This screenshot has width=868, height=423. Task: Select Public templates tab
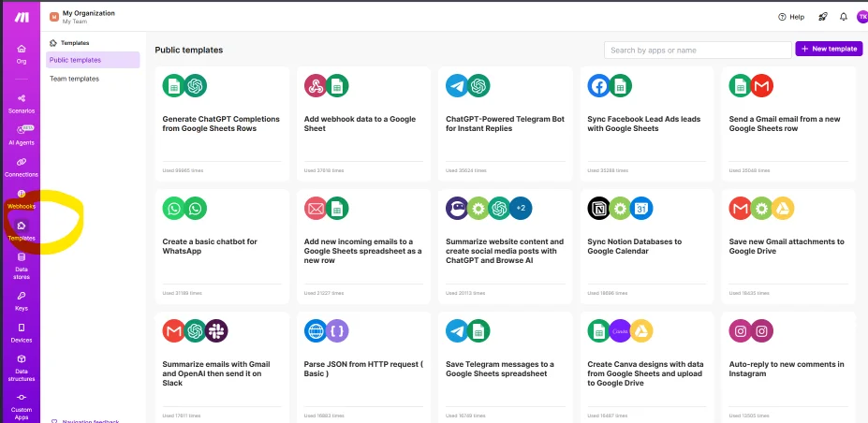[93, 60]
